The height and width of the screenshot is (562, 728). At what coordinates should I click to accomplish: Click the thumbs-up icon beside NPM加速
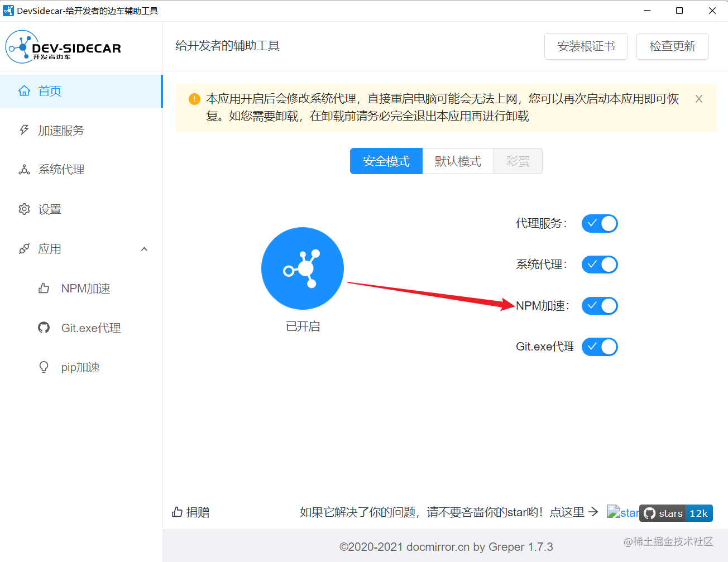tap(44, 288)
